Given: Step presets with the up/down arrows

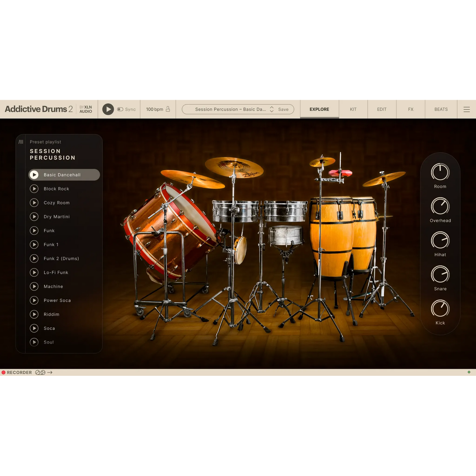Looking at the screenshot, I should coord(272,109).
